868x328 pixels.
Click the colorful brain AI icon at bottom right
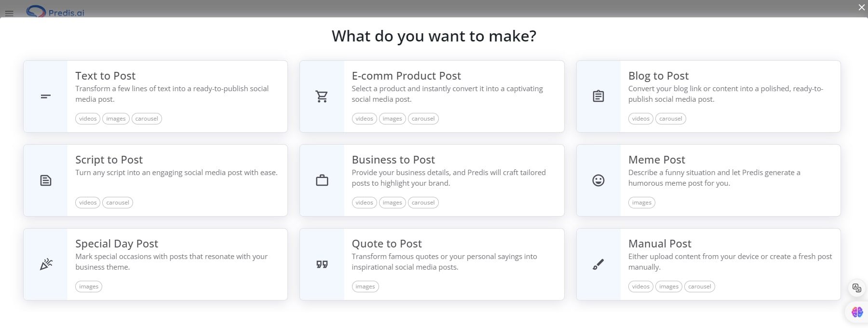[856, 312]
